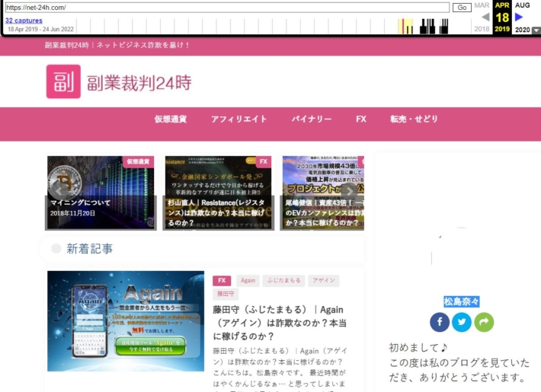Click the Twitter share icon under 松島奈々
Screen dimensions: 541x392
(x=462, y=322)
